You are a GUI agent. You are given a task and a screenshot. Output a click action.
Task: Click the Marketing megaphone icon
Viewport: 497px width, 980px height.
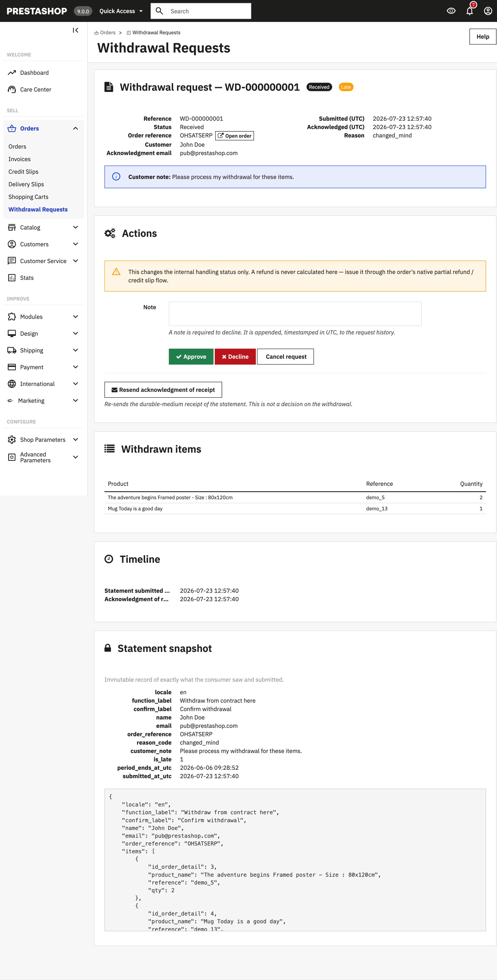tap(11, 401)
